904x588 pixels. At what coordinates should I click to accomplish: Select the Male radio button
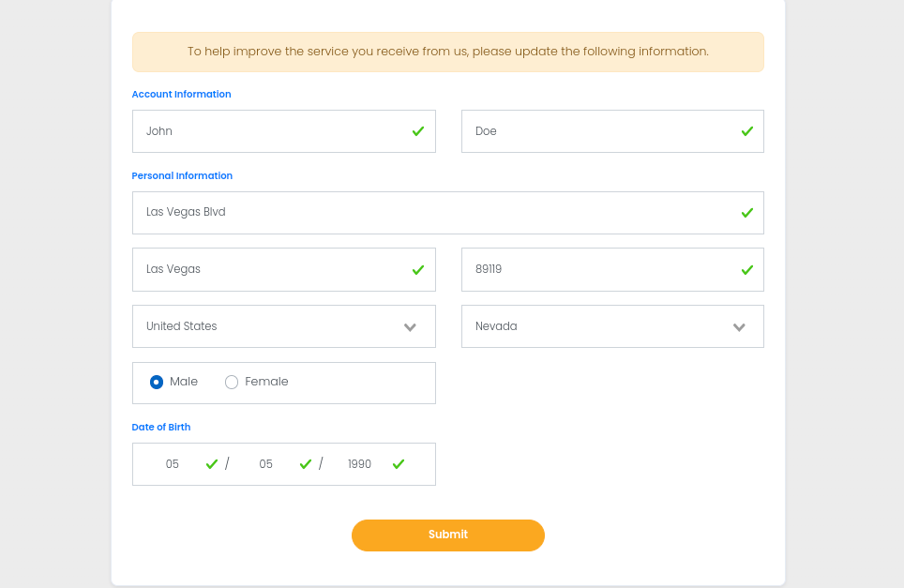(x=158, y=382)
